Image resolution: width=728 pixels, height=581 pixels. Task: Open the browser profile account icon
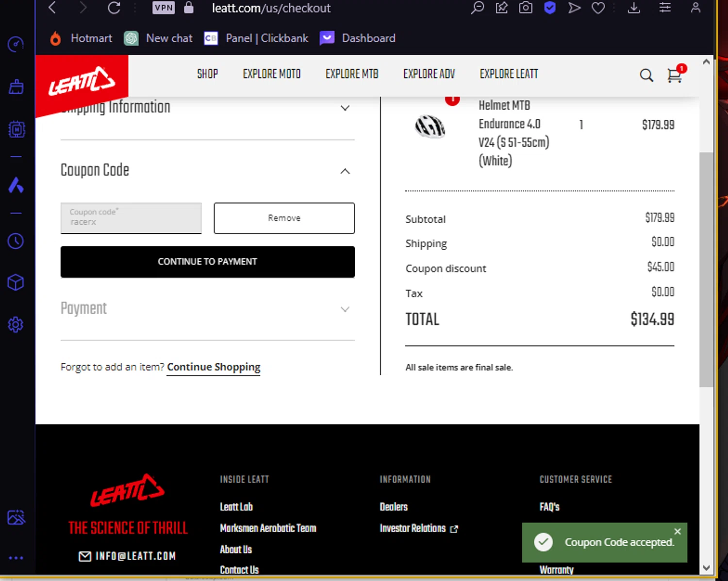point(695,8)
